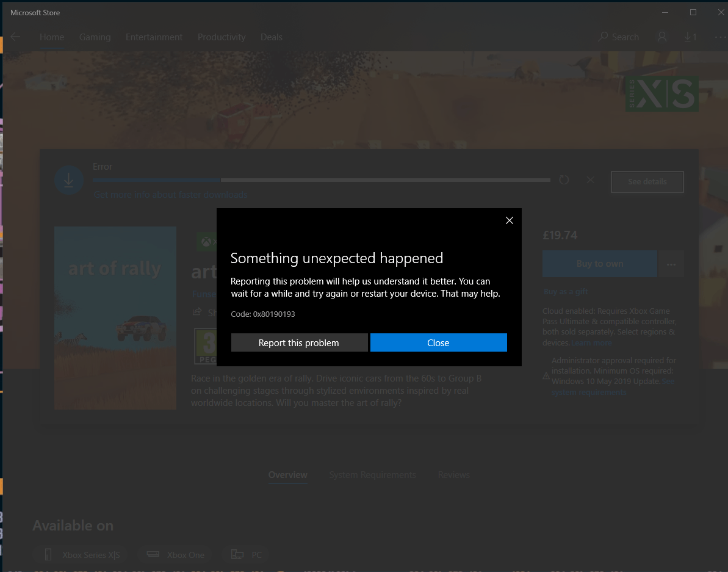Switch to System Requirements tab
This screenshot has height=572, width=728.
pos(372,475)
